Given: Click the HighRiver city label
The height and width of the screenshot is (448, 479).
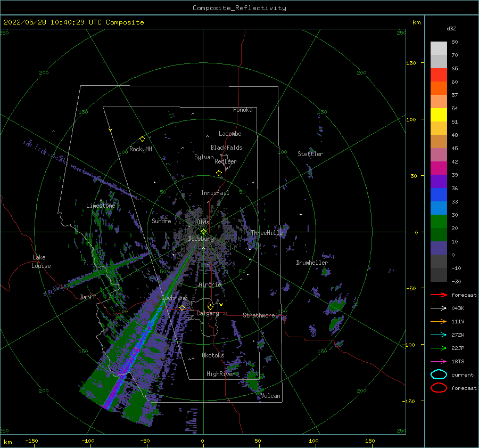Looking at the screenshot, I should [x=221, y=374].
